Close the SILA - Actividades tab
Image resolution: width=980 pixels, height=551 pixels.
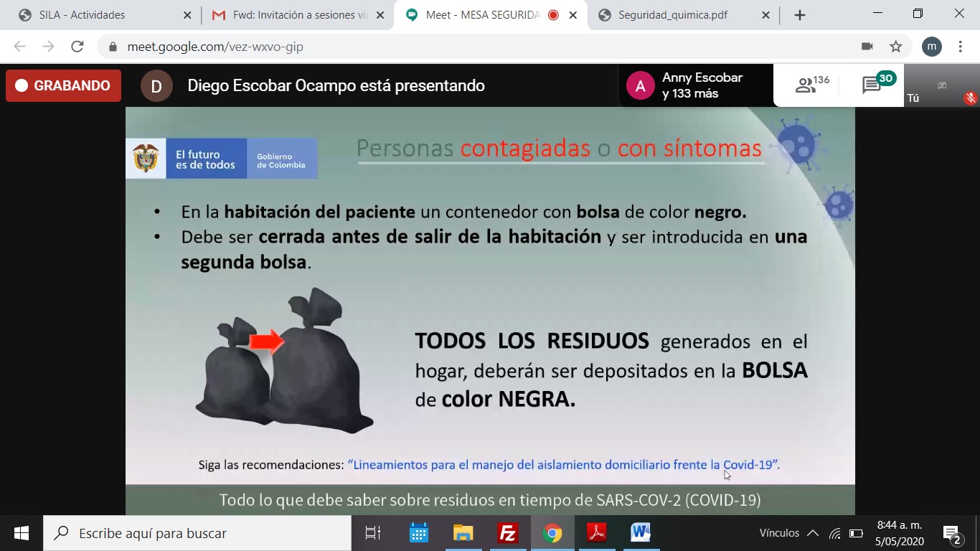pyautogui.click(x=187, y=15)
